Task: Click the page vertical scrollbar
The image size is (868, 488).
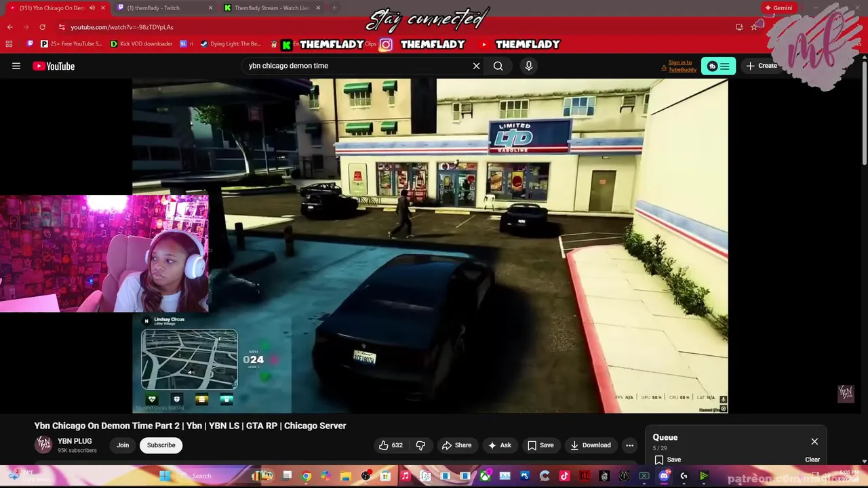Action: (864, 112)
